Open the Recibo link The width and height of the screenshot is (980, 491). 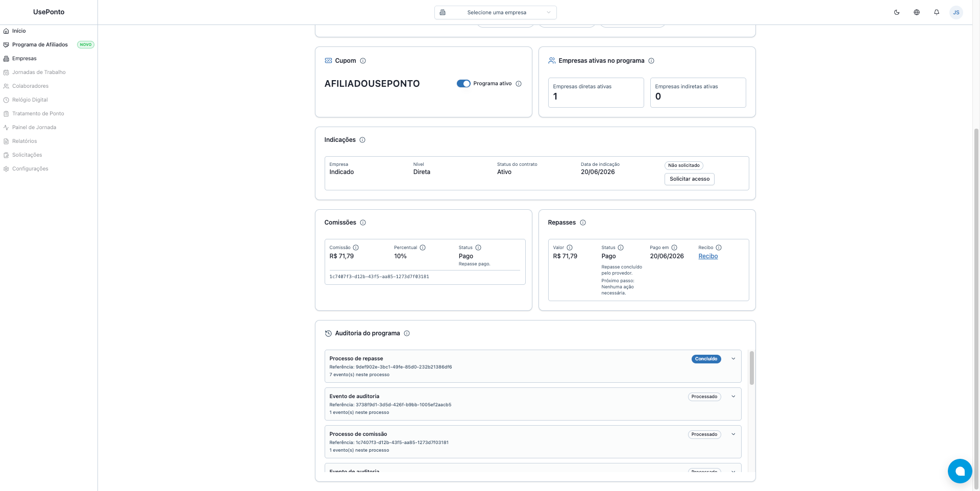click(708, 256)
